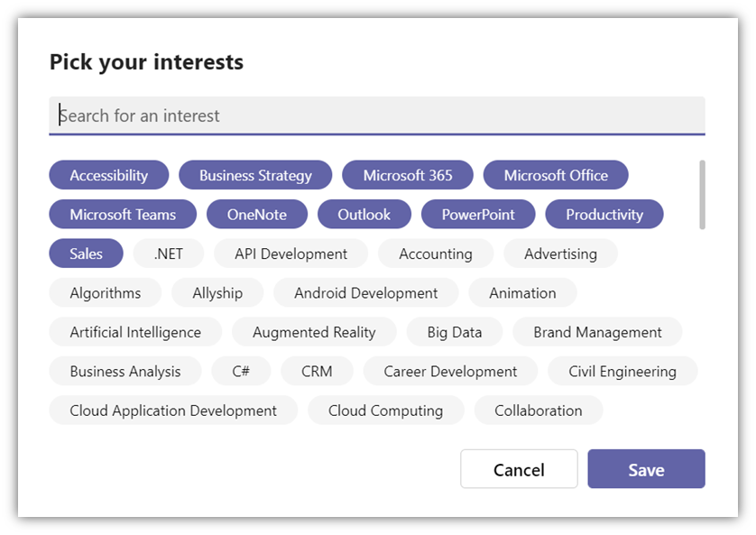Unselect the Microsoft Teams chip
The width and height of the screenshot is (756, 535).
(123, 215)
